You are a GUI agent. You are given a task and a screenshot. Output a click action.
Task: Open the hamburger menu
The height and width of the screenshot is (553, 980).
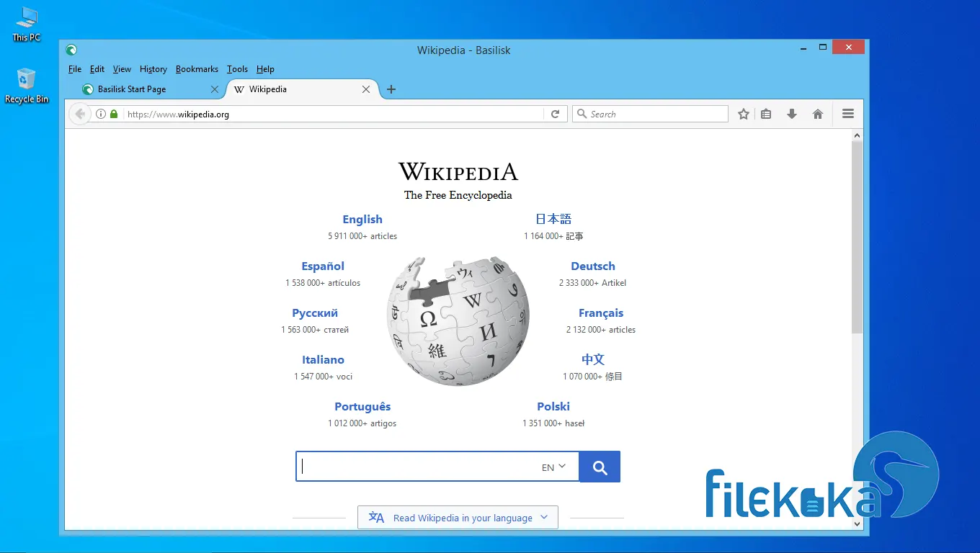[x=848, y=114]
